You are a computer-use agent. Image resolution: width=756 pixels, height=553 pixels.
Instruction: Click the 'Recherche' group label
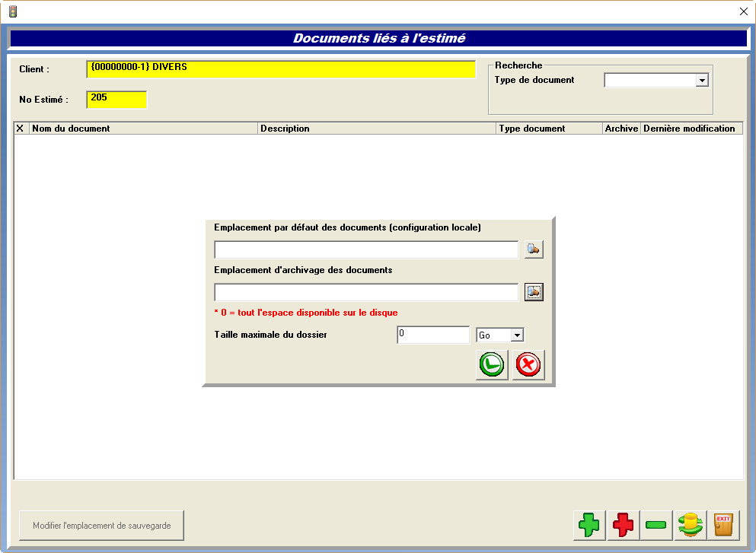click(518, 65)
